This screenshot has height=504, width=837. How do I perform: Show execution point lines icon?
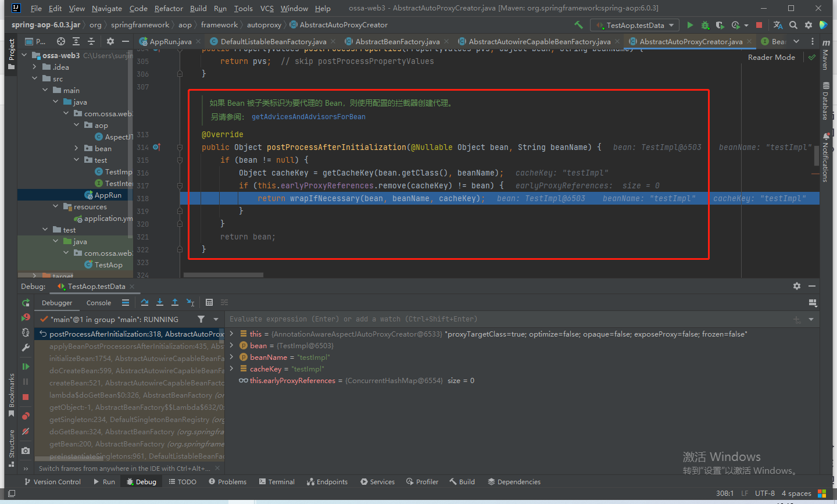click(x=126, y=302)
